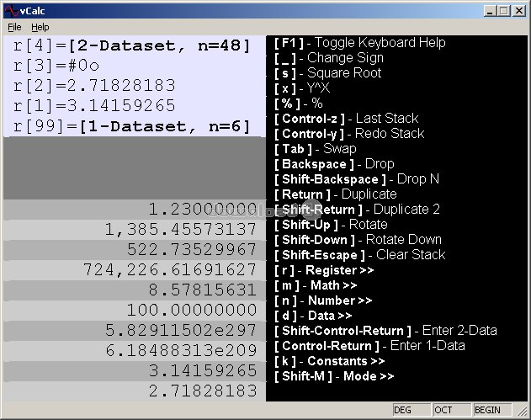Click stack value 6.18488313e209
531x420 pixels.
[135, 351]
